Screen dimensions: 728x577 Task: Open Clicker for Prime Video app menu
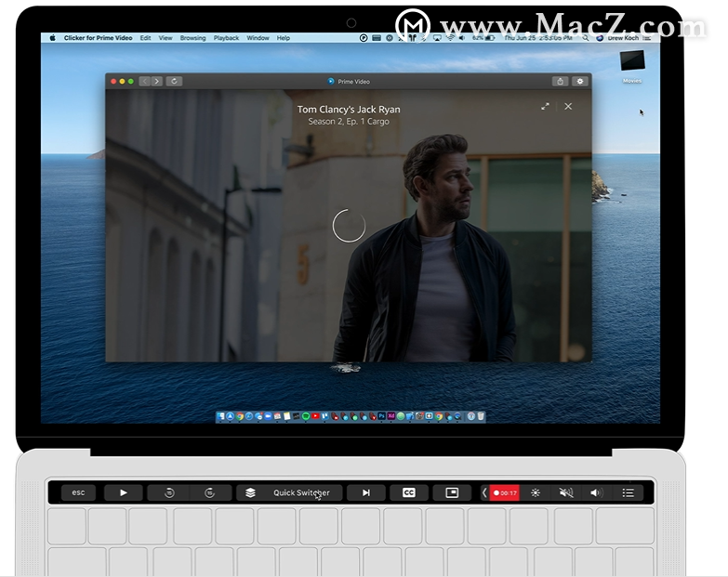tap(98, 38)
